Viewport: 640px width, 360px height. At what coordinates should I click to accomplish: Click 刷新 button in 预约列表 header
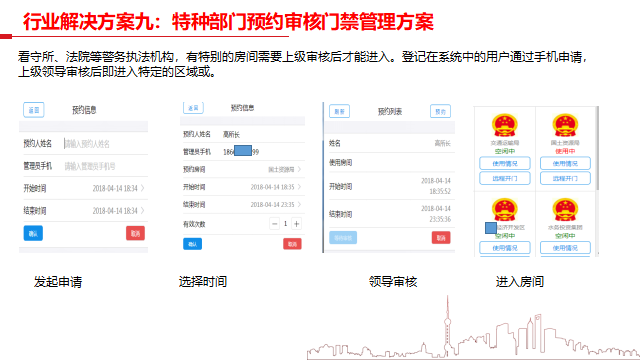tap(339, 111)
